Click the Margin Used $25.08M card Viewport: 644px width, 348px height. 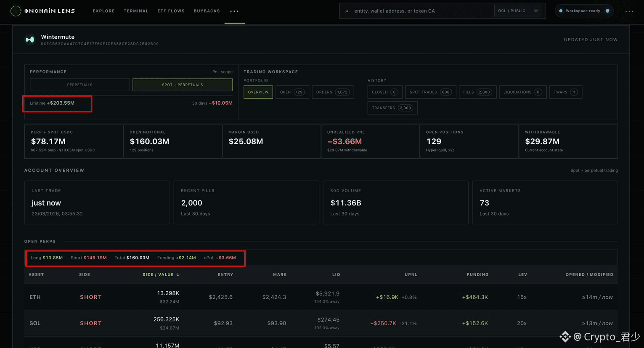[271, 141]
